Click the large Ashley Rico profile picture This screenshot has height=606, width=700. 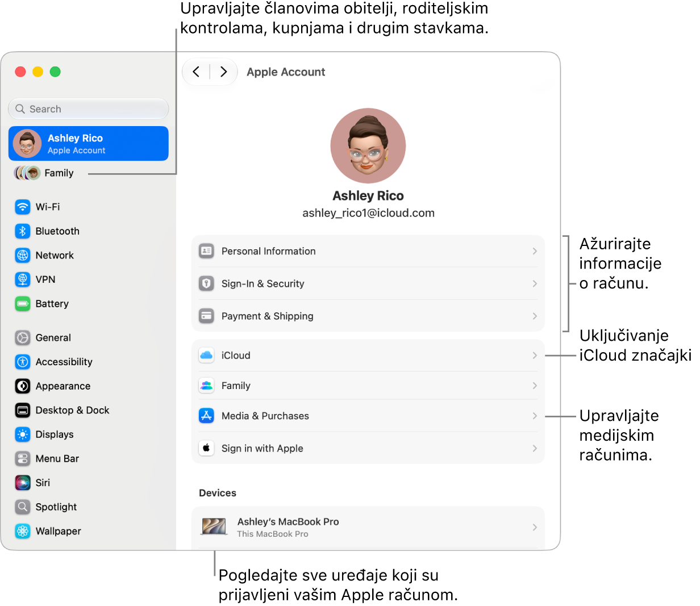coord(368,145)
